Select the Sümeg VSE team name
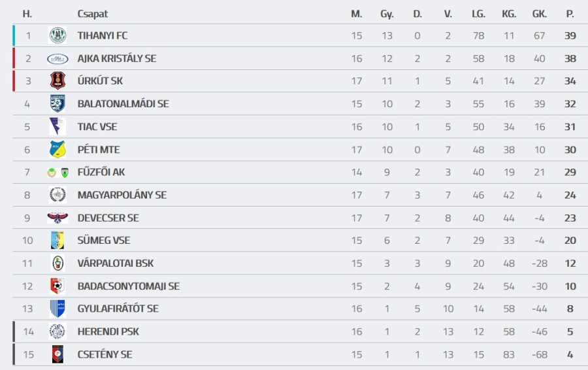The width and height of the screenshot is (588, 370). click(103, 240)
